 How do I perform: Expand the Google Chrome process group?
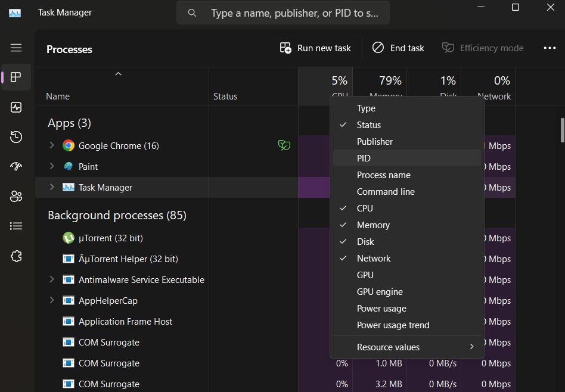tap(52, 145)
